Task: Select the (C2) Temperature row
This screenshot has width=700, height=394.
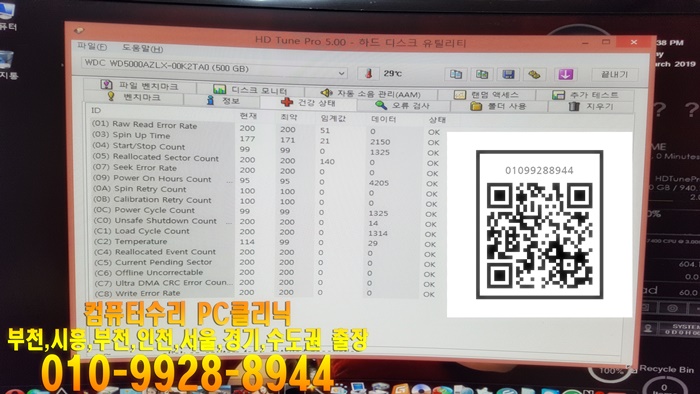Action: click(x=266, y=241)
